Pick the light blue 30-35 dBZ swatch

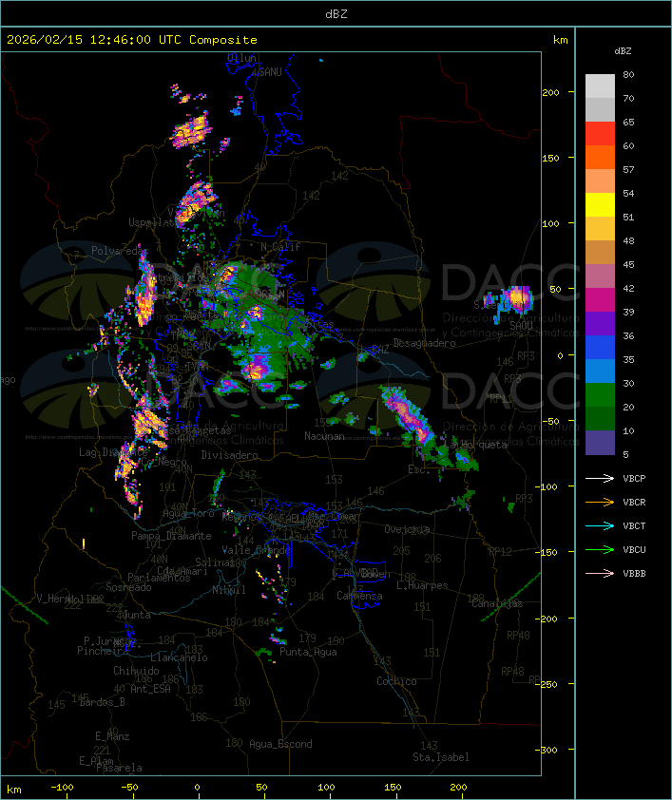click(x=600, y=371)
